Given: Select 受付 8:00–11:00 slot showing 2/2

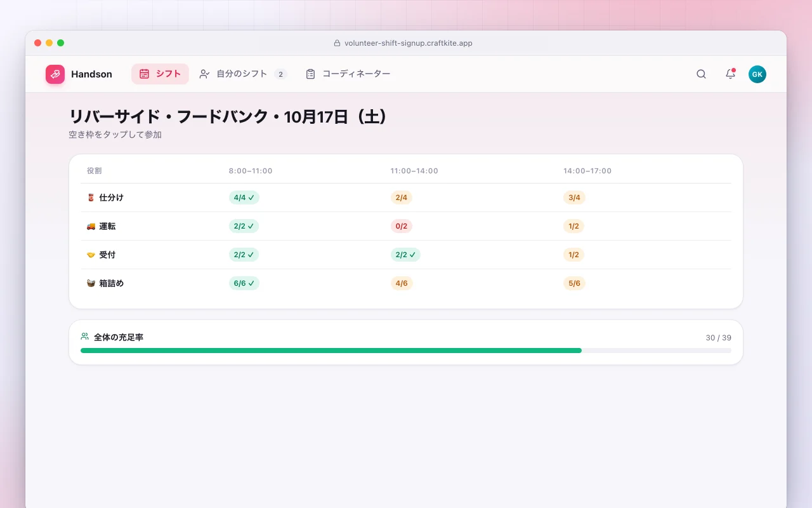Looking at the screenshot, I should (x=244, y=255).
